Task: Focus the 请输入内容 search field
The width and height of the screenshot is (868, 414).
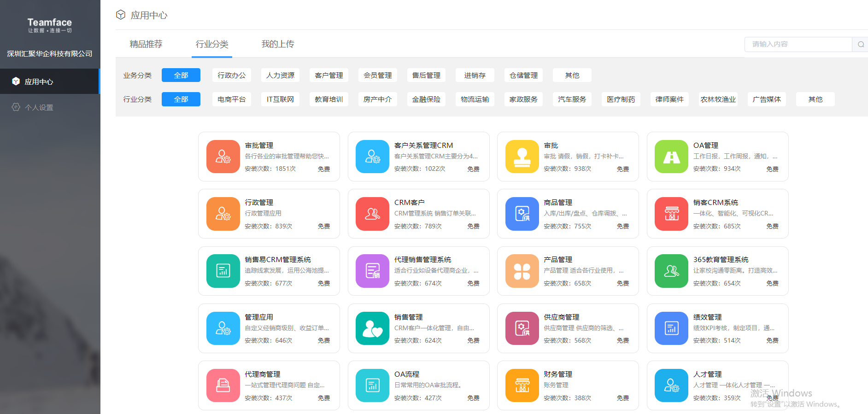Action: (x=798, y=44)
